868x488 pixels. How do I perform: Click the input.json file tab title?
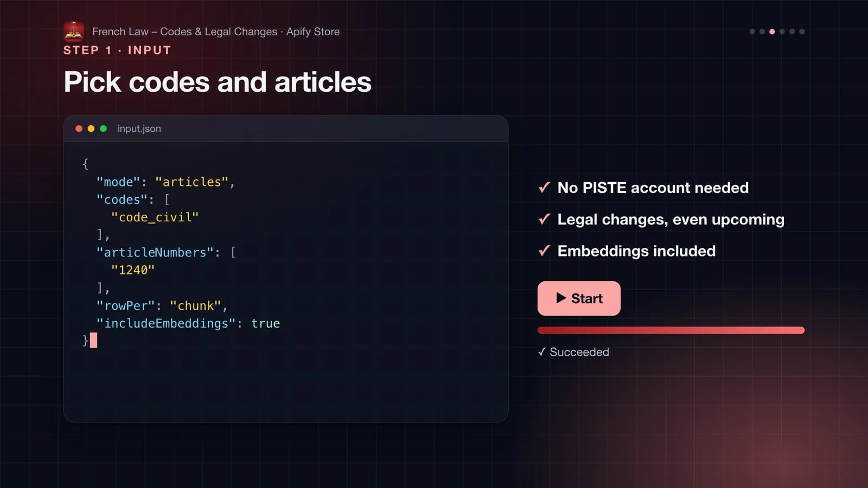tap(139, 129)
